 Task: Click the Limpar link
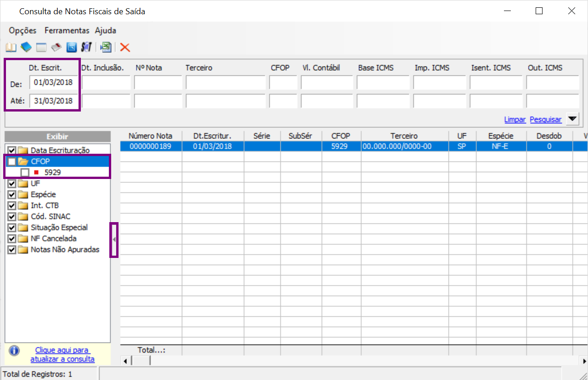tap(515, 119)
